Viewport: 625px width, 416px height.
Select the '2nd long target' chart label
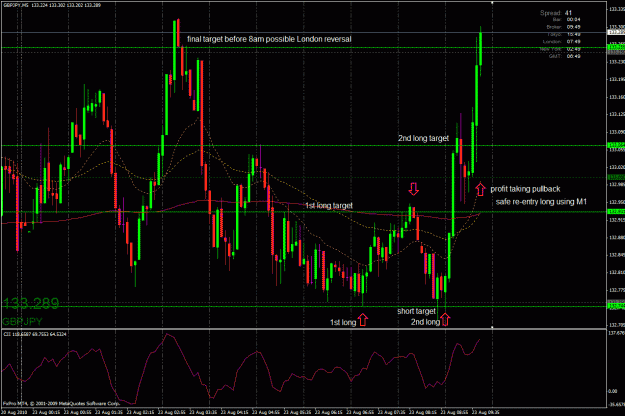point(423,138)
